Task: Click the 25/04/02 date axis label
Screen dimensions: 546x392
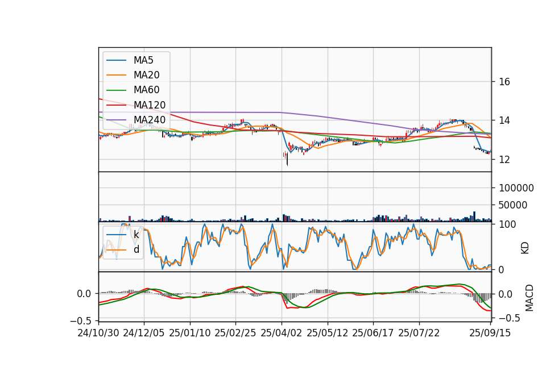Action: click(x=281, y=333)
